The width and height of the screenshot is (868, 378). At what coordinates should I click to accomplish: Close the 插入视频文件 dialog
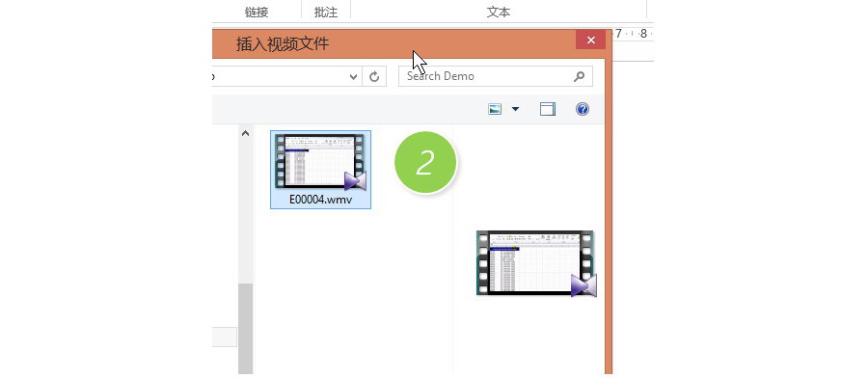pos(590,40)
